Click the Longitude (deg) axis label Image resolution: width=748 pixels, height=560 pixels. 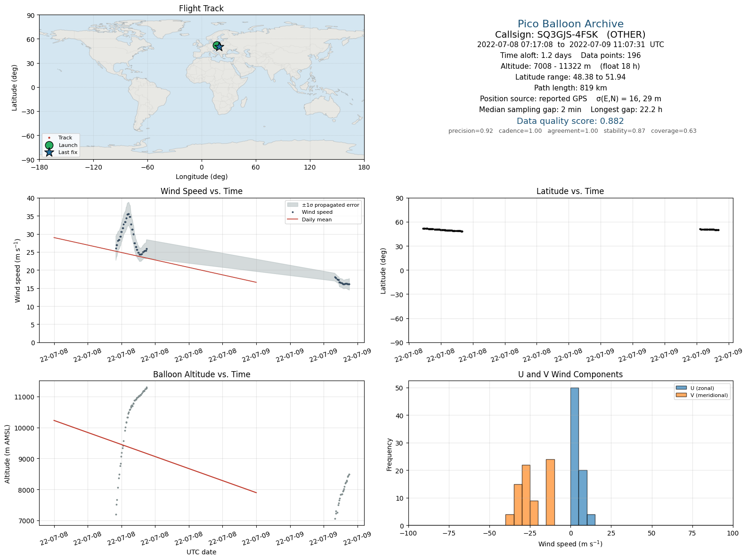pyautogui.click(x=202, y=177)
